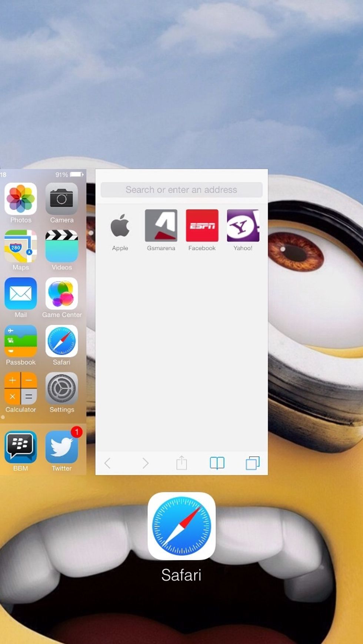This screenshot has height=644, width=363.
Task: Open the Settings app
Action: tap(61, 388)
